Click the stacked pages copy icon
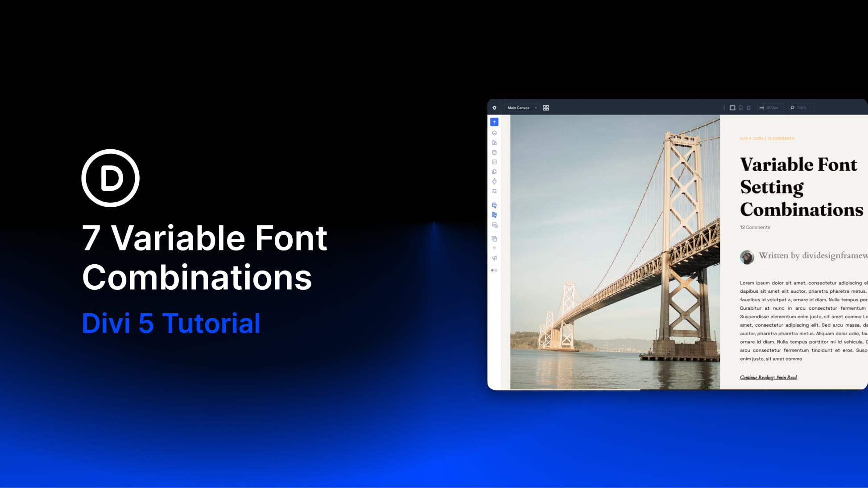Screen dimensions: 868x488 494,172
